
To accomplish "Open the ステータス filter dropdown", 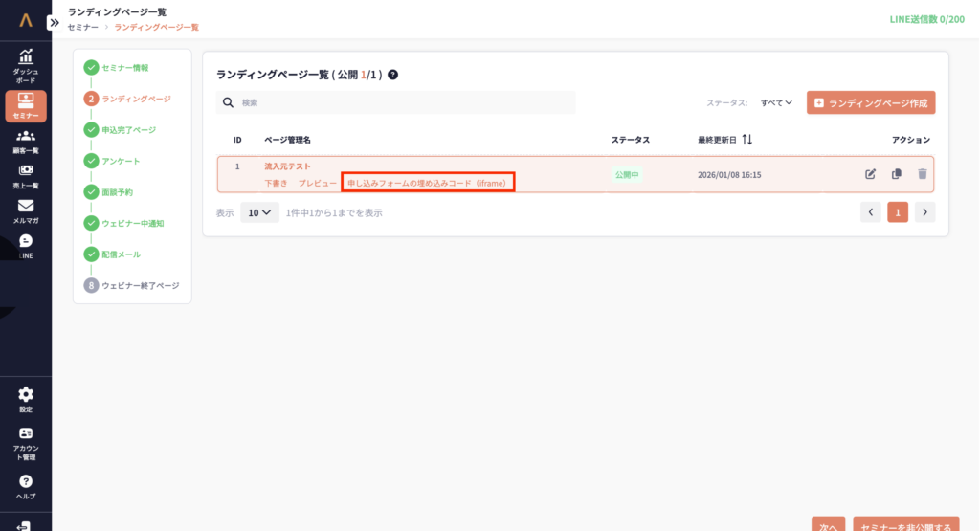I will pos(776,102).
